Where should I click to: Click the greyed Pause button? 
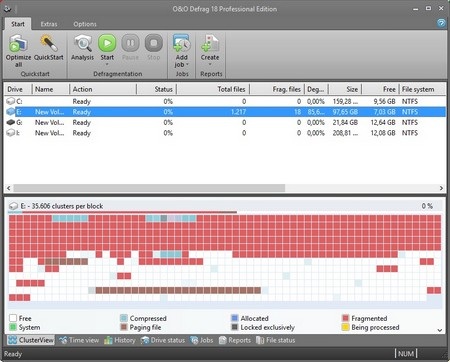130,43
